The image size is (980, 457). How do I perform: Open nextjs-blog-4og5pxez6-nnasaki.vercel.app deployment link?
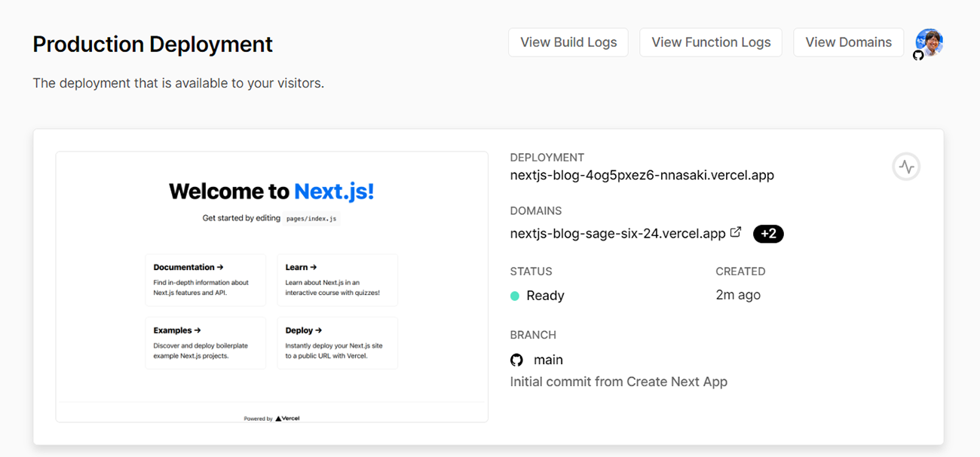(642, 175)
